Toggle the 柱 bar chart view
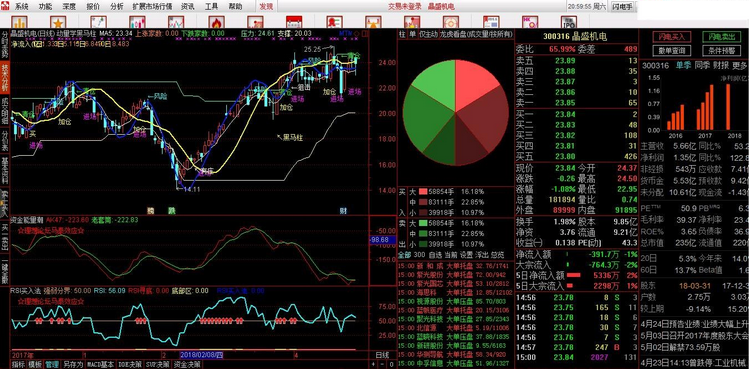Viewport: 750px width, 369px height. (x=402, y=34)
